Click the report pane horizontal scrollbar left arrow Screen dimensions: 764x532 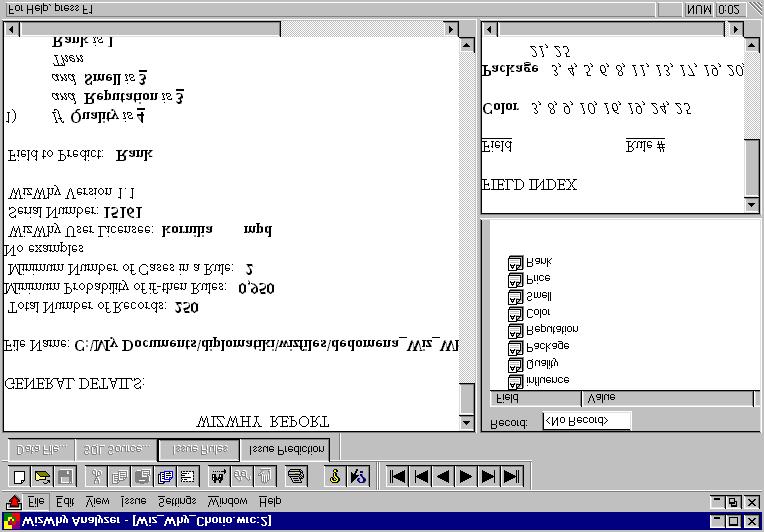12,29
